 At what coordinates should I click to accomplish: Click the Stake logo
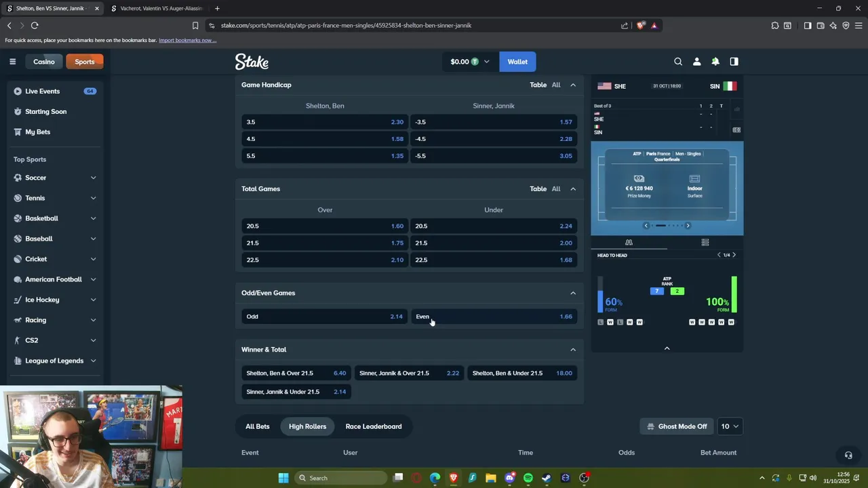(252, 62)
